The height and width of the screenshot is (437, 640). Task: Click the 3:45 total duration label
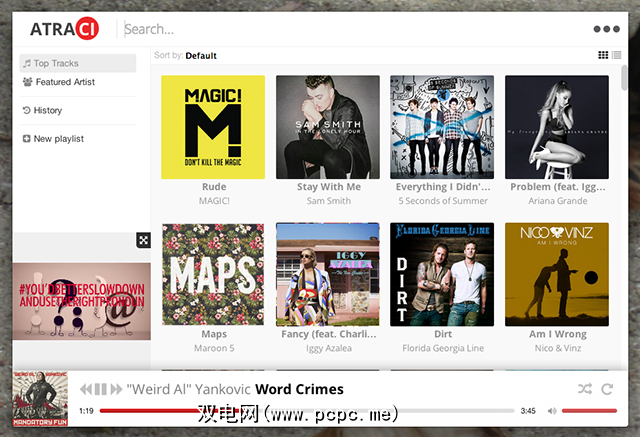[x=528, y=411]
